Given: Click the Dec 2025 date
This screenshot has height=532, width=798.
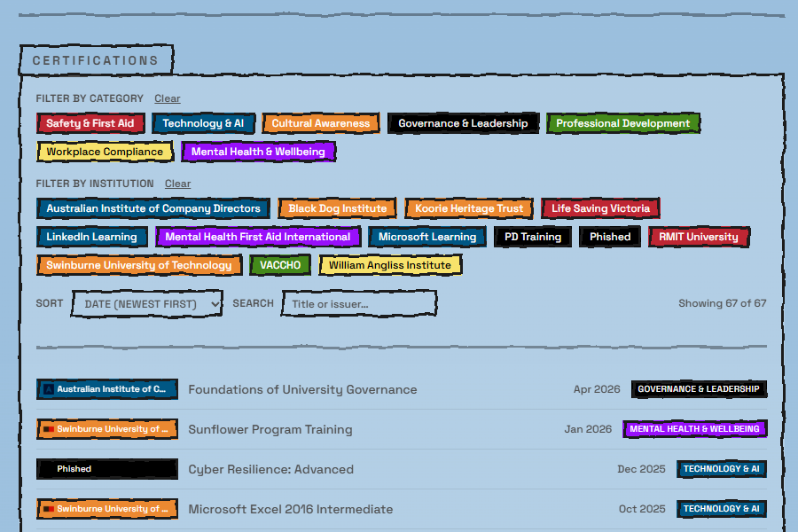Looking at the screenshot, I should [641, 469].
